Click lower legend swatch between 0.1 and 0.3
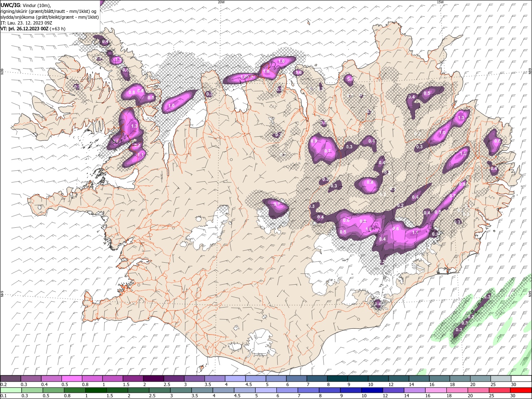Image resolution: width=532 pixels, height=399 pixels. click(10, 390)
